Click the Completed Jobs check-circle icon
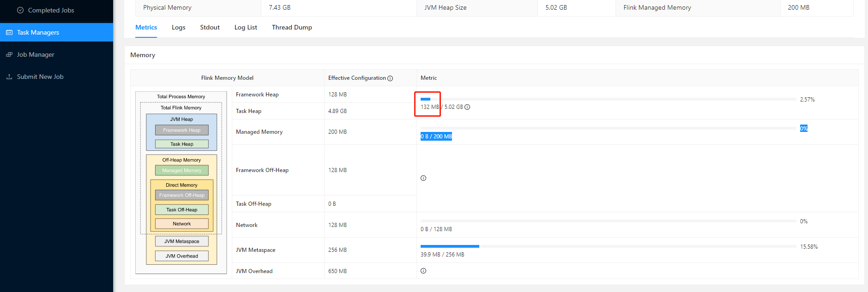Viewport: 868px width, 292px height. (x=20, y=10)
